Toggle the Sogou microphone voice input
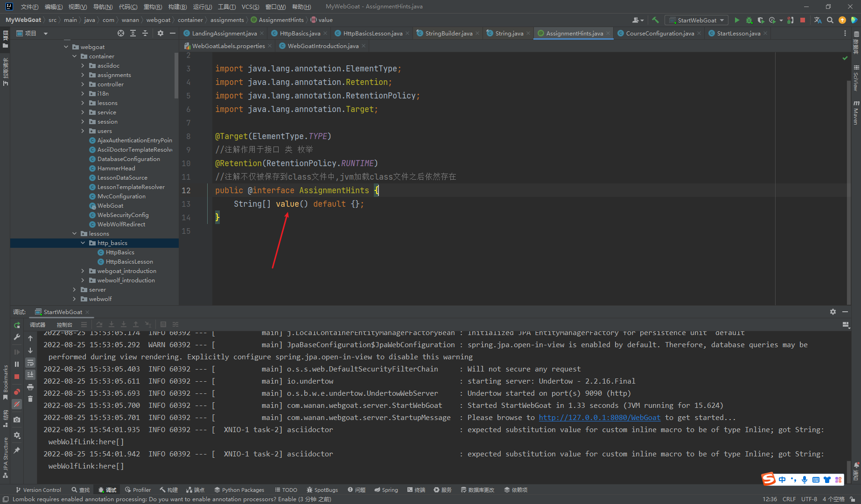Screen dimensions: 861x504 point(805,480)
